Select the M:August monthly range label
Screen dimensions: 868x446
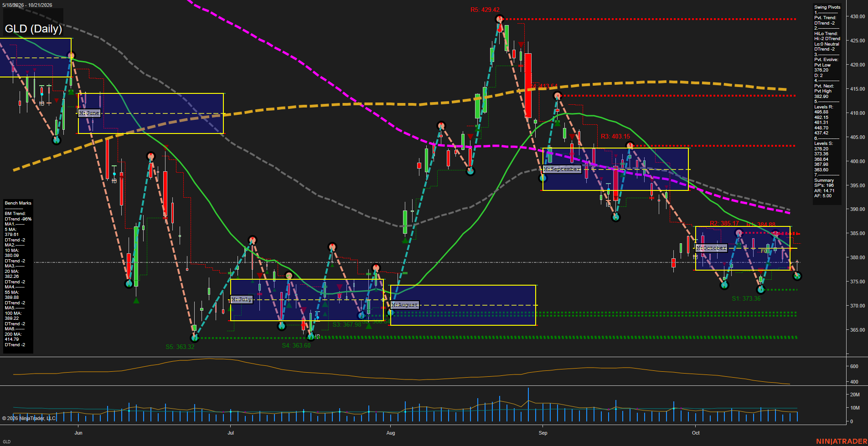405,305
